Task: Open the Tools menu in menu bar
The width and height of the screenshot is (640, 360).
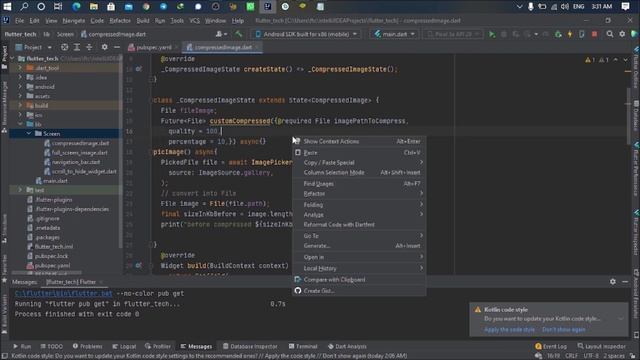Action: pyautogui.click(x=177, y=20)
